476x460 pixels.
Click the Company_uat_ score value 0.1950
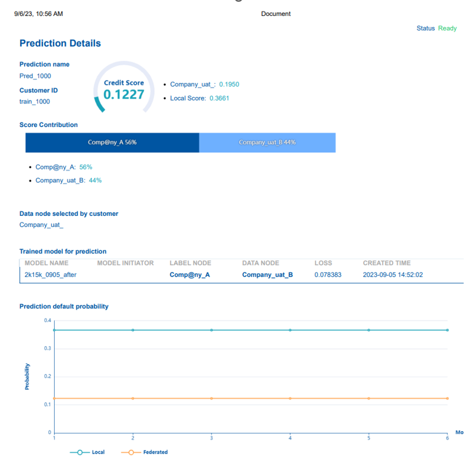(x=229, y=84)
